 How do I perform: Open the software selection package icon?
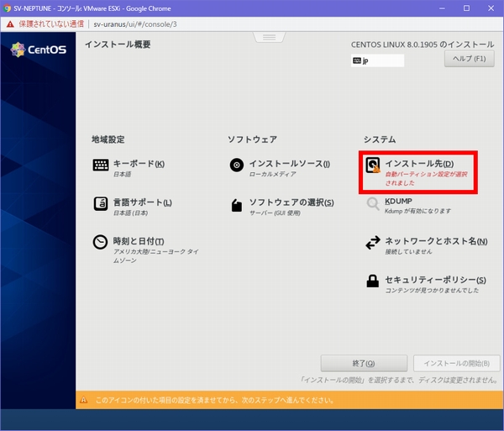click(x=237, y=205)
